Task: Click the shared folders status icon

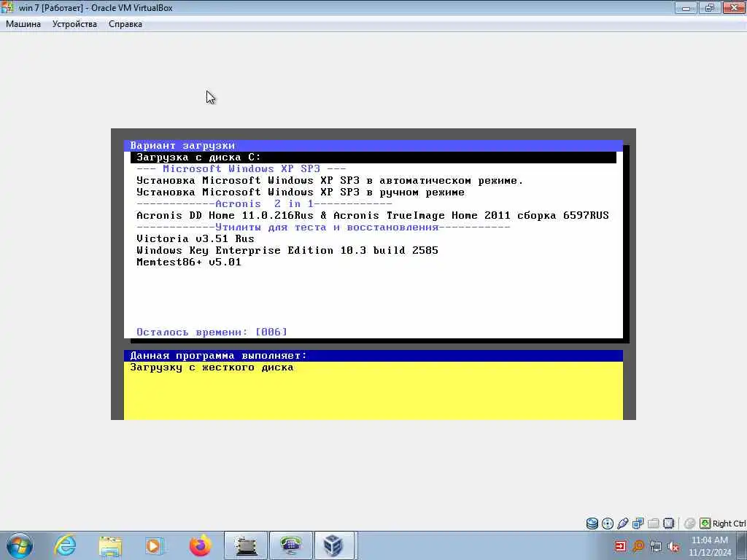Action: (654, 524)
